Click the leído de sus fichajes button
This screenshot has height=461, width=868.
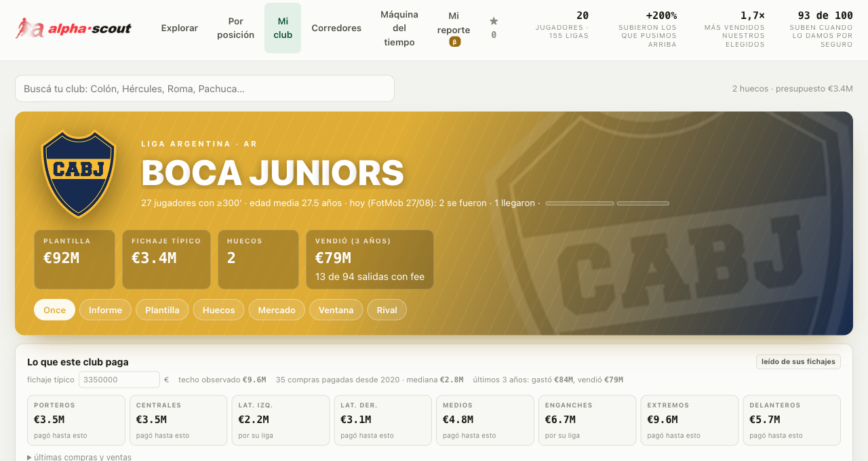click(x=798, y=361)
